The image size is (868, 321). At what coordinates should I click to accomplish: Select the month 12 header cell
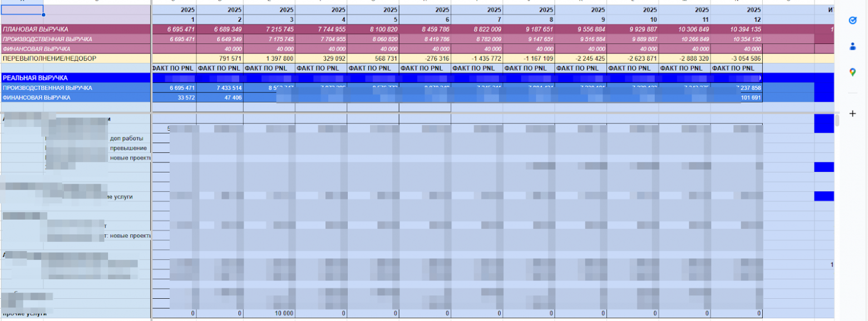point(737,19)
